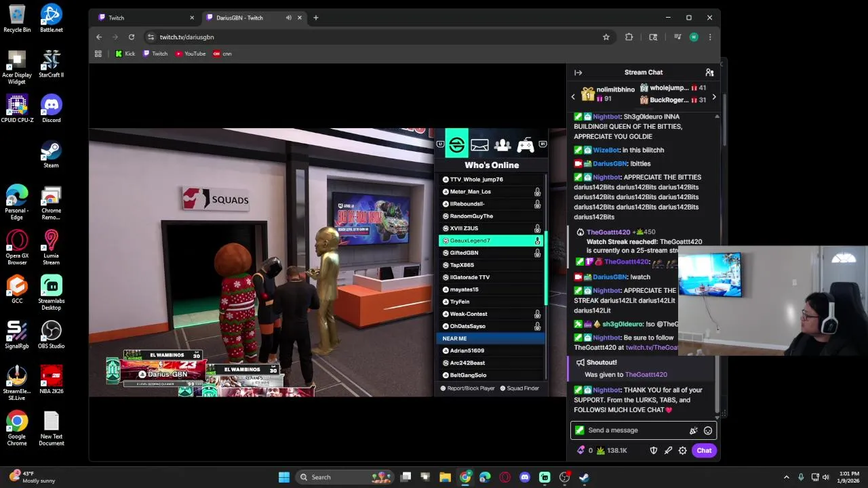Open OBS Studio desktop shortcut
Screen dimensions: 868x488
tap(52, 335)
